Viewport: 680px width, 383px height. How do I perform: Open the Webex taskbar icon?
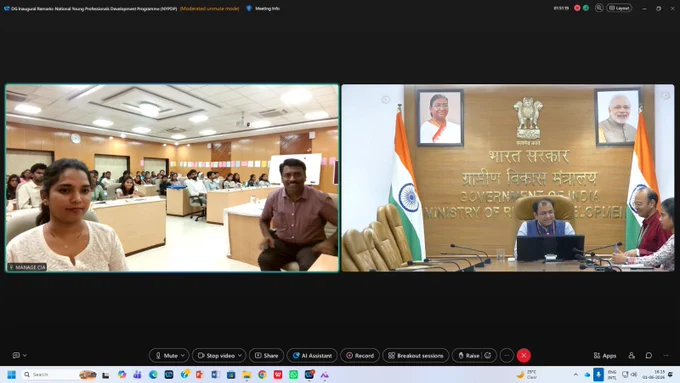[309, 374]
